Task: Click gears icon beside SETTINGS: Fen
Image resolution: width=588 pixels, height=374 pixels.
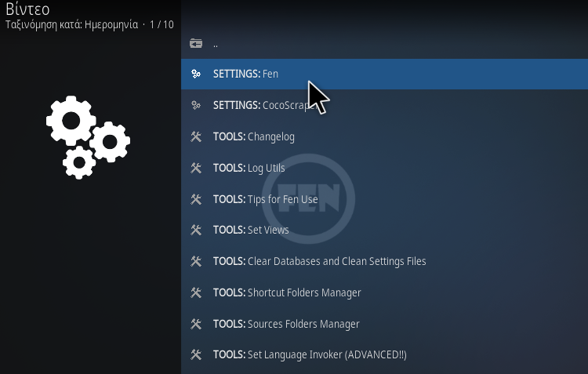Action: (x=196, y=74)
